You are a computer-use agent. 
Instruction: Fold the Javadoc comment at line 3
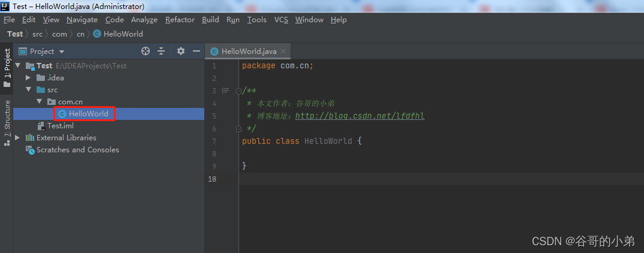[x=238, y=91]
